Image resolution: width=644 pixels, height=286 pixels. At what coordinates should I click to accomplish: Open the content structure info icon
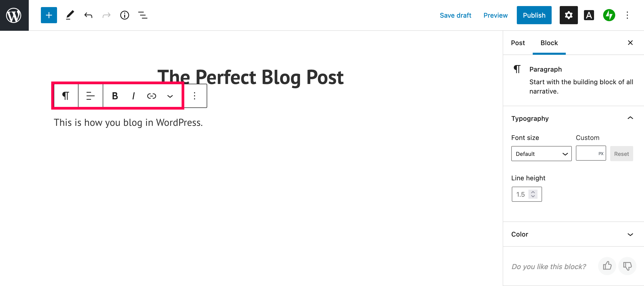(x=124, y=15)
